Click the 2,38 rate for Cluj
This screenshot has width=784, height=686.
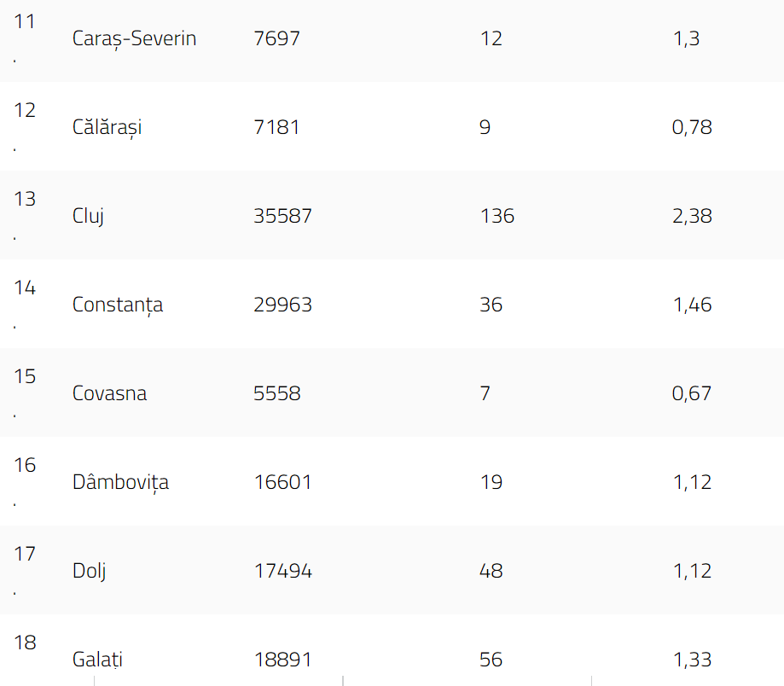click(x=692, y=216)
